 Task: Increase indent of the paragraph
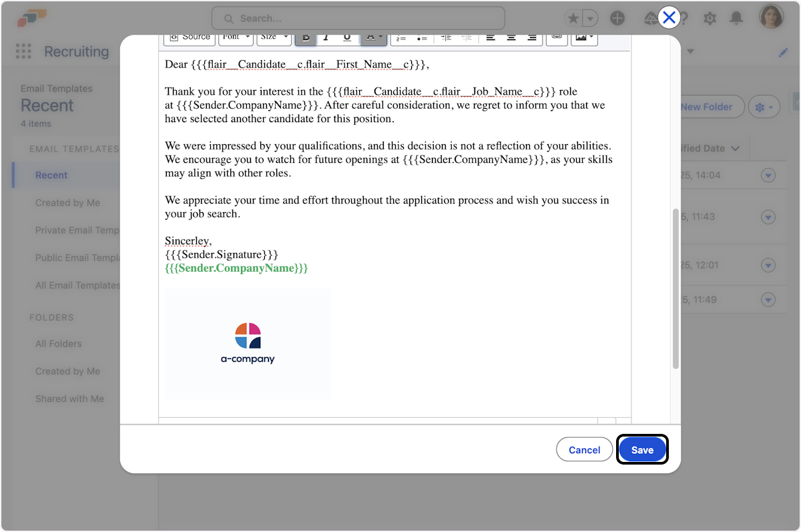[447, 38]
